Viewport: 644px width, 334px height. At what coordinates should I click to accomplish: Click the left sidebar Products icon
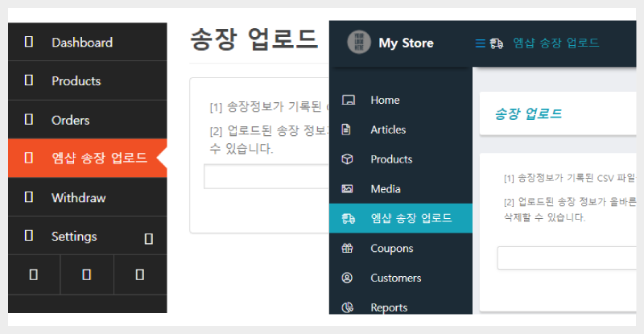click(29, 80)
